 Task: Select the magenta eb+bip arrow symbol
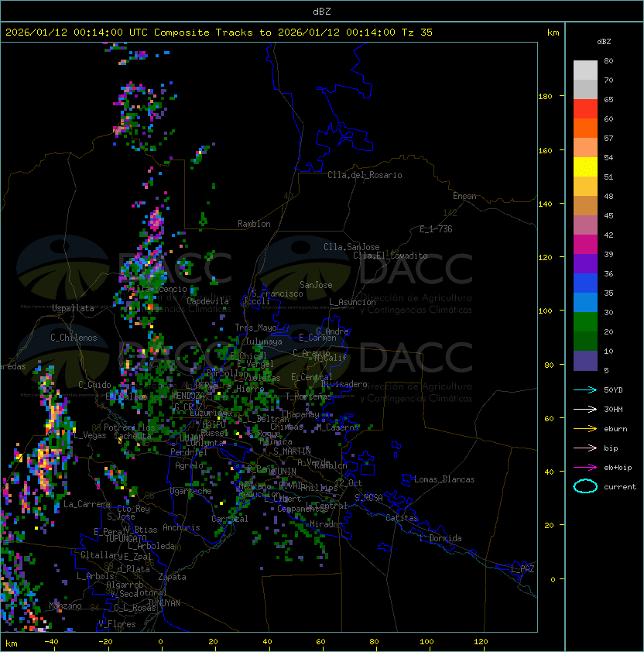point(585,467)
